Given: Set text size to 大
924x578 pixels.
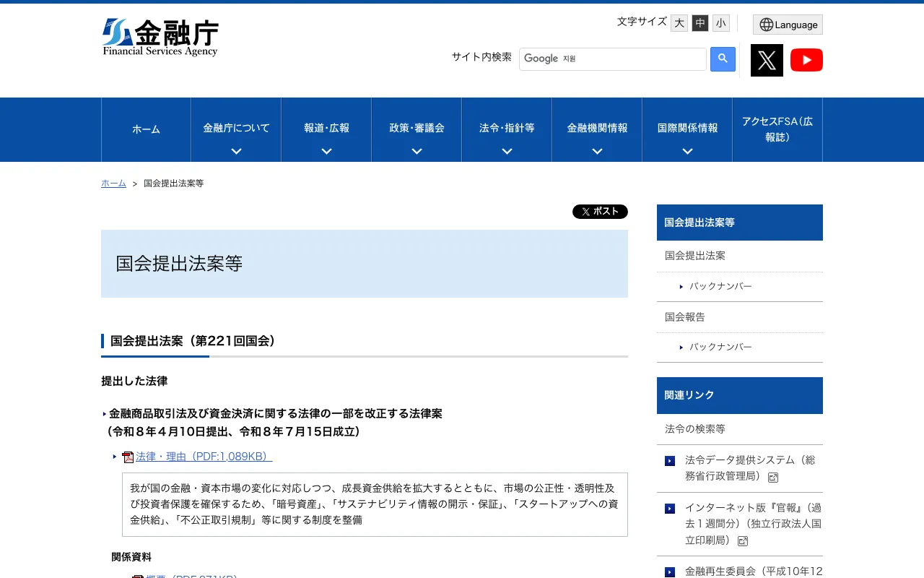Looking at the screenshot, I should 679,23.
